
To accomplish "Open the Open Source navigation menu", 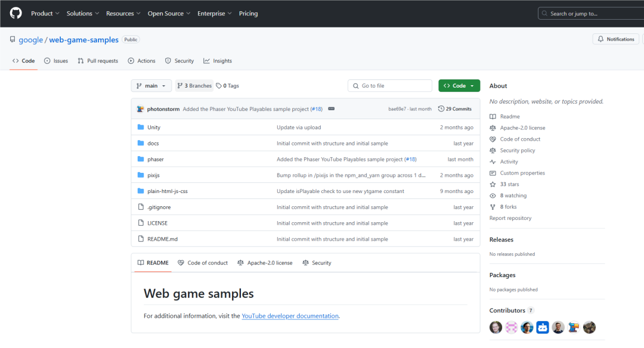I will (x=169, y=14).
